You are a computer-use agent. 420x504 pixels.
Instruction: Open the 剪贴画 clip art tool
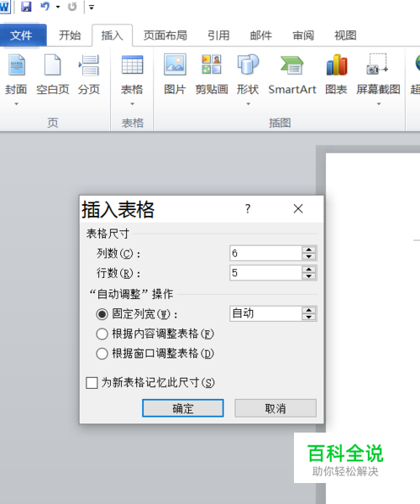tap(212, 76)
